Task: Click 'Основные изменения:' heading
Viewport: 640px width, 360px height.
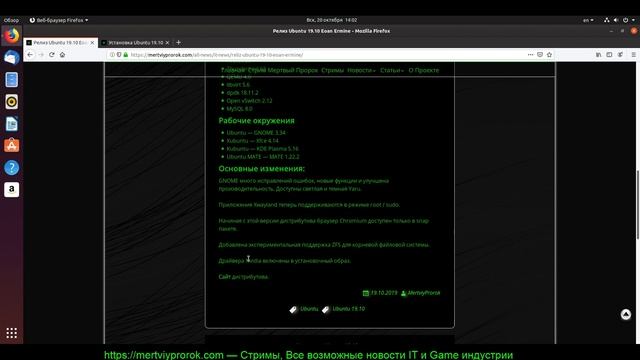Action: [x=261, y=169]
